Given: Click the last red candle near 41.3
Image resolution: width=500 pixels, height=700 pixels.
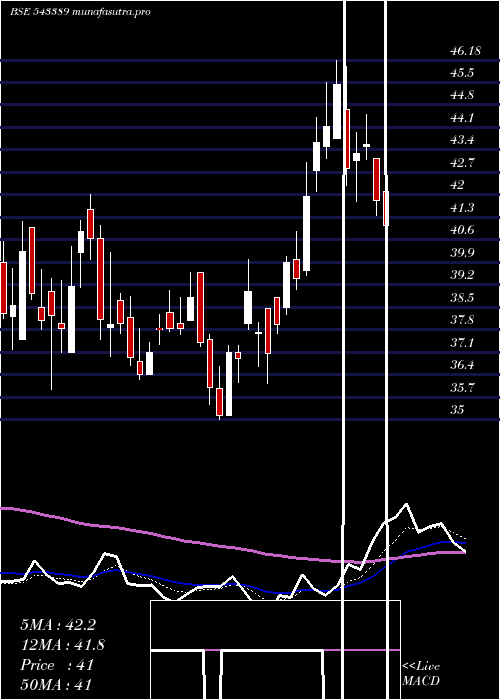Looking at the screenshot, I should [386, 208].
